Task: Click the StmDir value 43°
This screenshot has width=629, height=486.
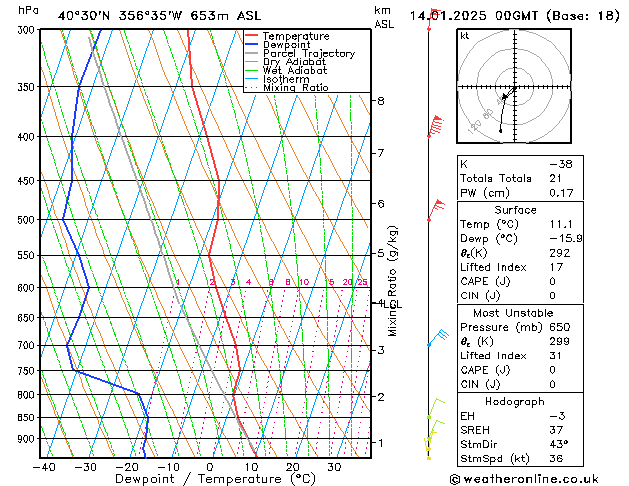Action: (x=559, y=444)
